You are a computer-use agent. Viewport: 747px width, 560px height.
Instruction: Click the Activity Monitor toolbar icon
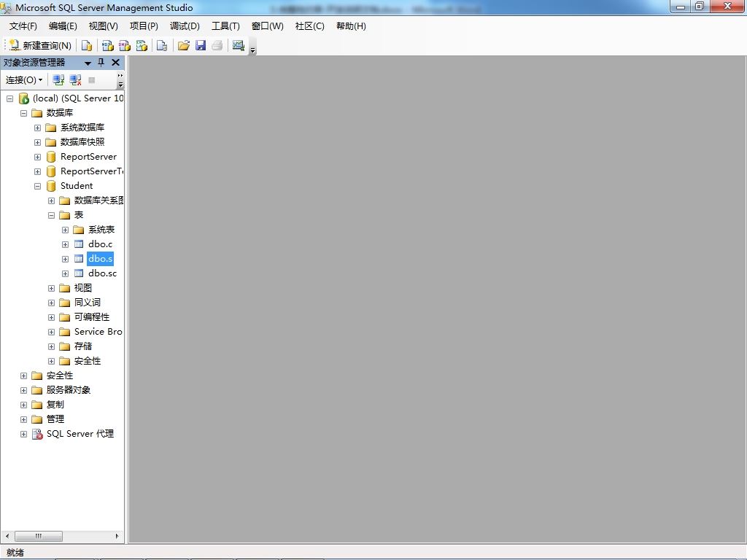point(239,45)
